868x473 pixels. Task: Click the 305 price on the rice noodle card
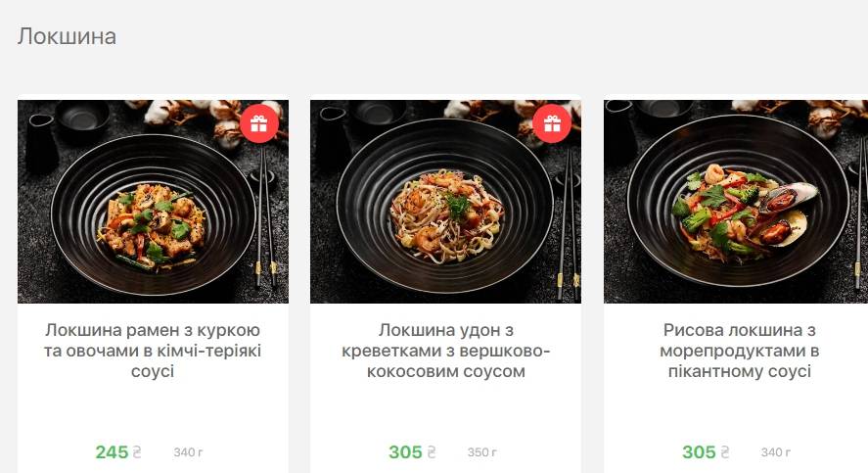click(x=699, y=452)
